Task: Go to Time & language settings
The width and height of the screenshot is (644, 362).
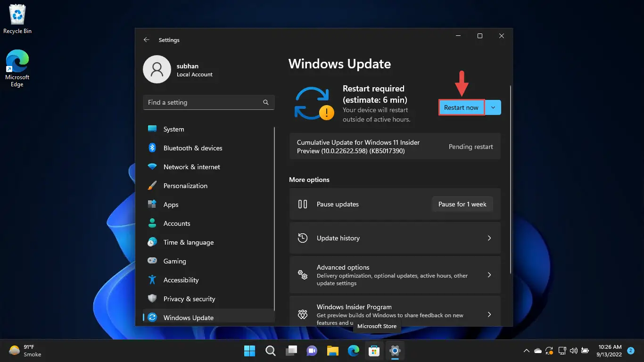Action: [208, 242]
